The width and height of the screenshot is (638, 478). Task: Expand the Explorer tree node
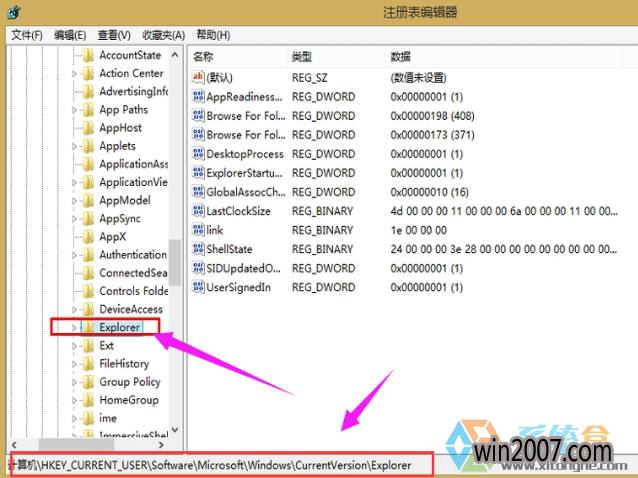(x=74, y=327)
